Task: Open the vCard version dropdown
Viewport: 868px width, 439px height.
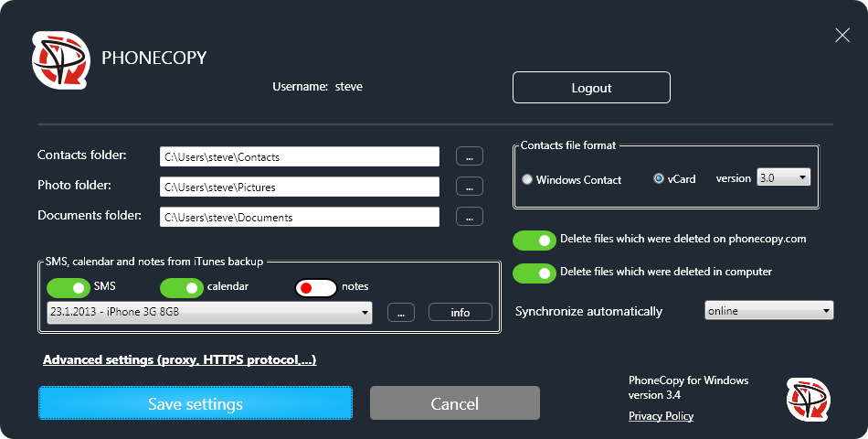Action: (783, 177)
